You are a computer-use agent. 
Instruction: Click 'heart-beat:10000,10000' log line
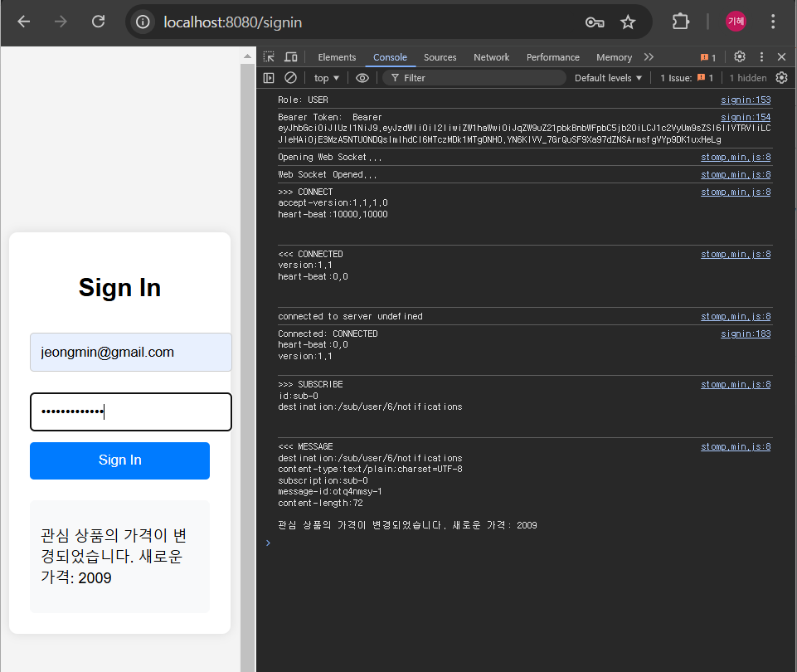333,214
